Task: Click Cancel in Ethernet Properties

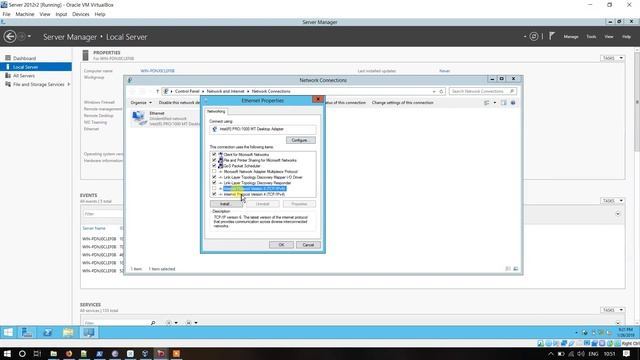Action: tap(308, 245)
